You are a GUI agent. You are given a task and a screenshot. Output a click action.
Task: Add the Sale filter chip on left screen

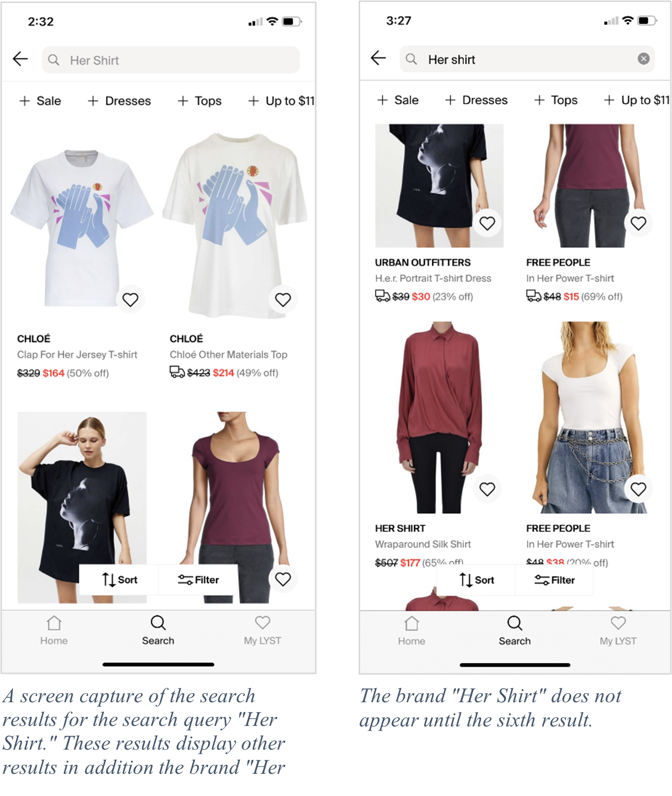[x=40, y=101]
